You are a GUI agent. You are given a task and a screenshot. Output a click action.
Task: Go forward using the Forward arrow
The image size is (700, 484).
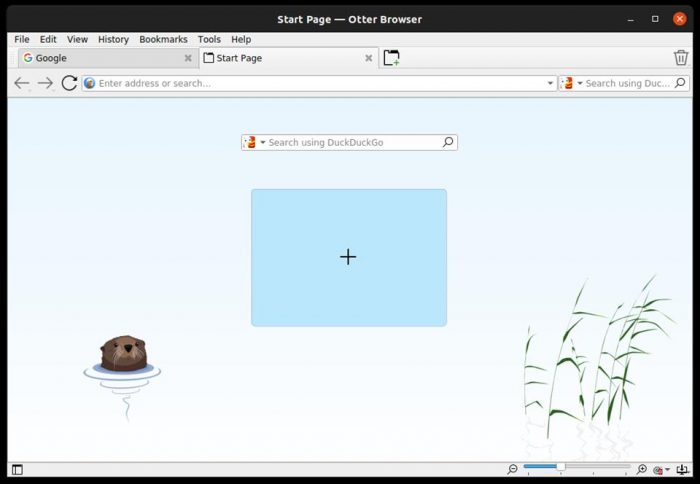pos(45,83)
